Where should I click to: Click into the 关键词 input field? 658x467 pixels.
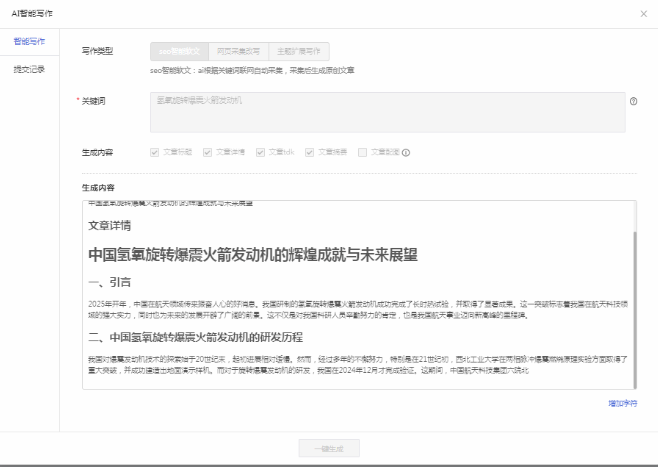(x=386, y=112)
